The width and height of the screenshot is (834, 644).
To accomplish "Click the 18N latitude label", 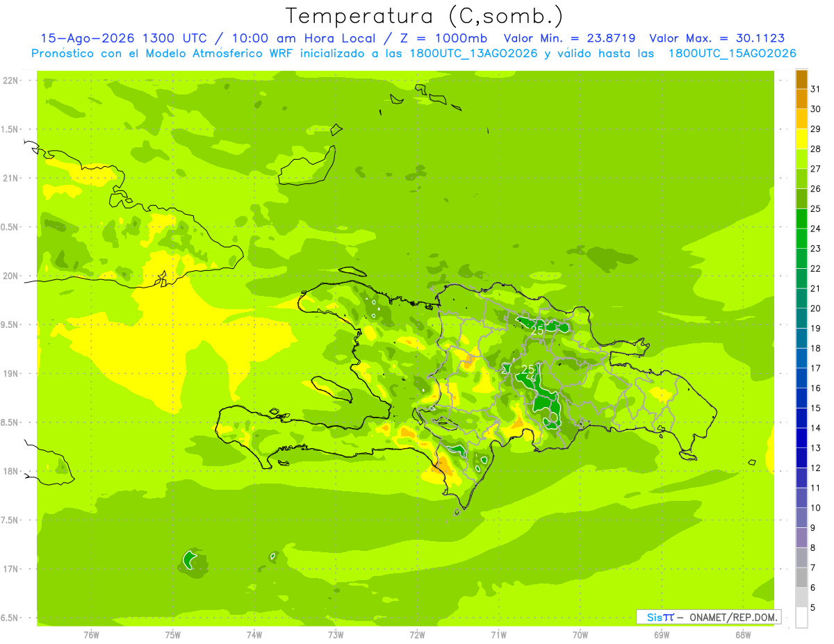I will click(12, 472).
